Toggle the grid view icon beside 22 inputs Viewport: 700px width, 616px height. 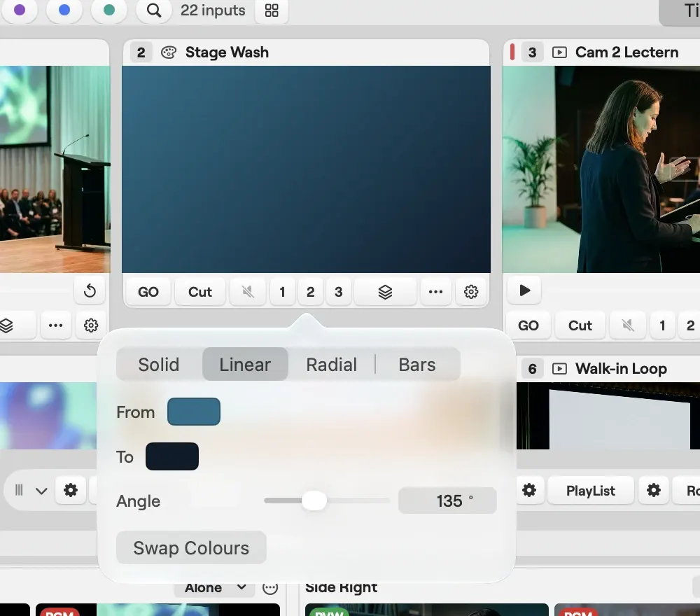[272, 10]
